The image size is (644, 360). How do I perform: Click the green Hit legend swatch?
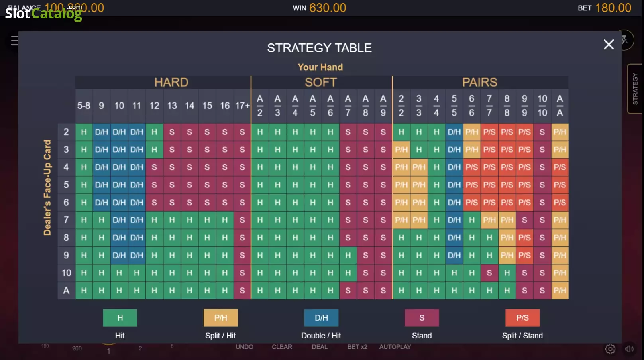coord(120,318)
